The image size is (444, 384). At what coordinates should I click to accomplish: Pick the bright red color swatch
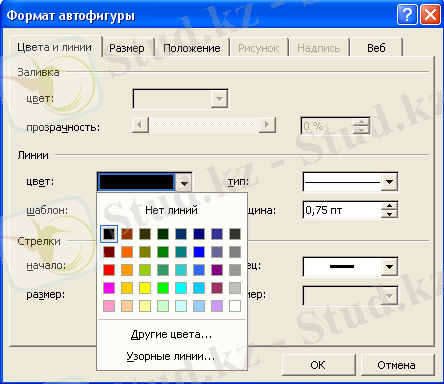tap(109, 270)
